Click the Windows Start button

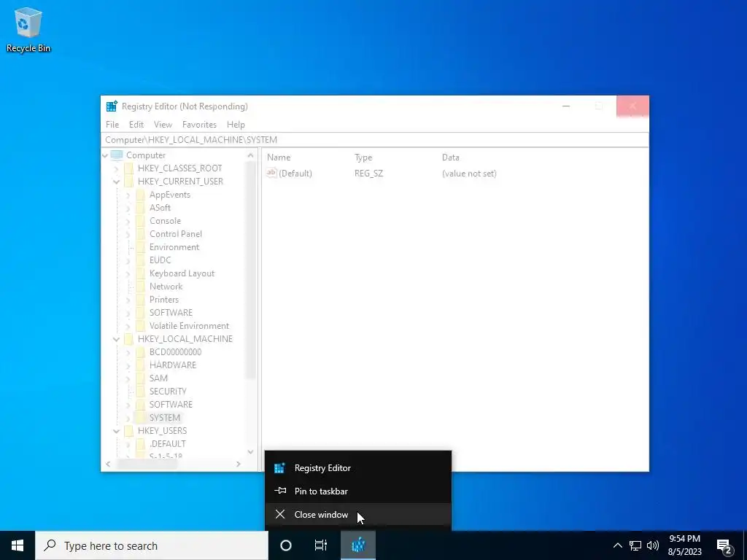click(x=18, y=545)
